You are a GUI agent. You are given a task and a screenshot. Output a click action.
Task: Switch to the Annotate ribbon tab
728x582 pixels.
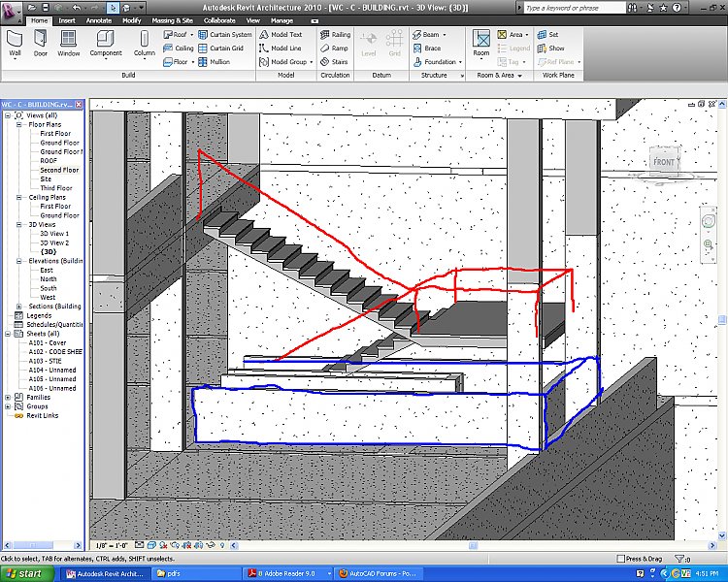[x=99, y=20]
